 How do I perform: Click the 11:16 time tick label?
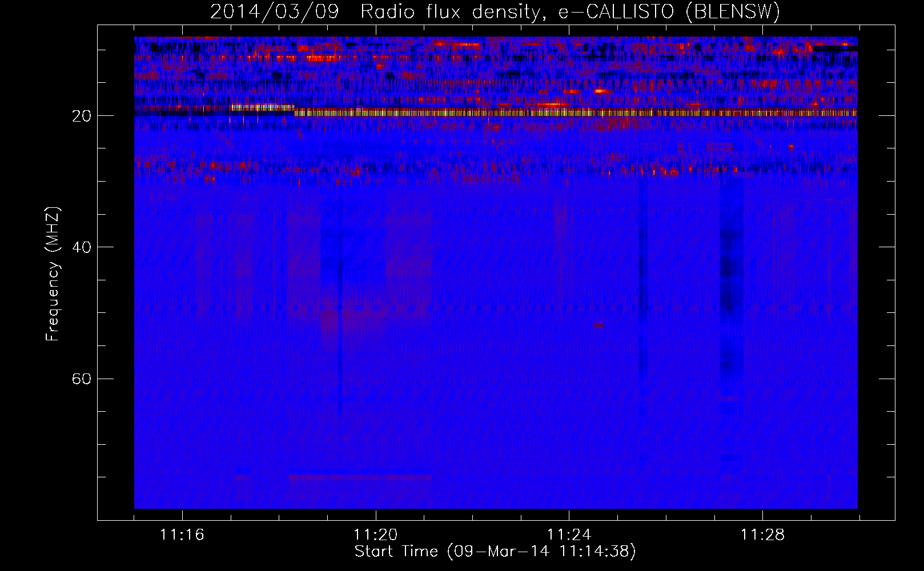pyautogui.click(x=182, y=535)
